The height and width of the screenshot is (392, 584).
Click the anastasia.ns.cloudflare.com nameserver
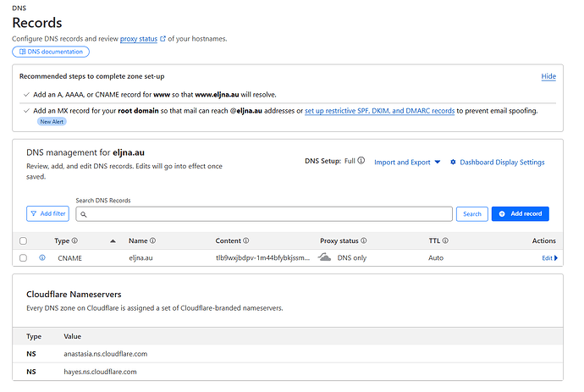point(106,354)
